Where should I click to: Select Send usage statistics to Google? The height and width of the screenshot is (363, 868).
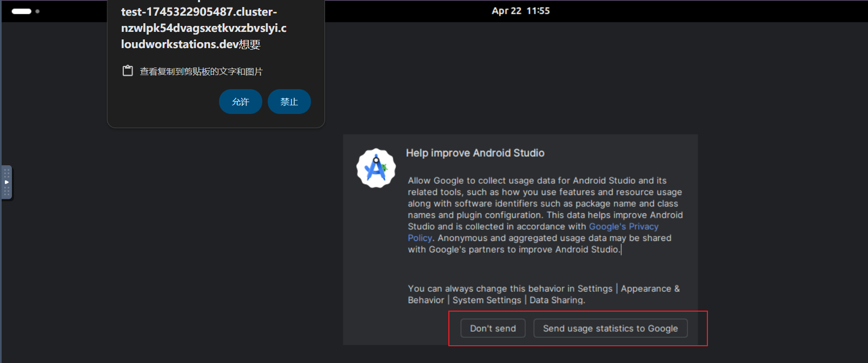coord(610,328)
